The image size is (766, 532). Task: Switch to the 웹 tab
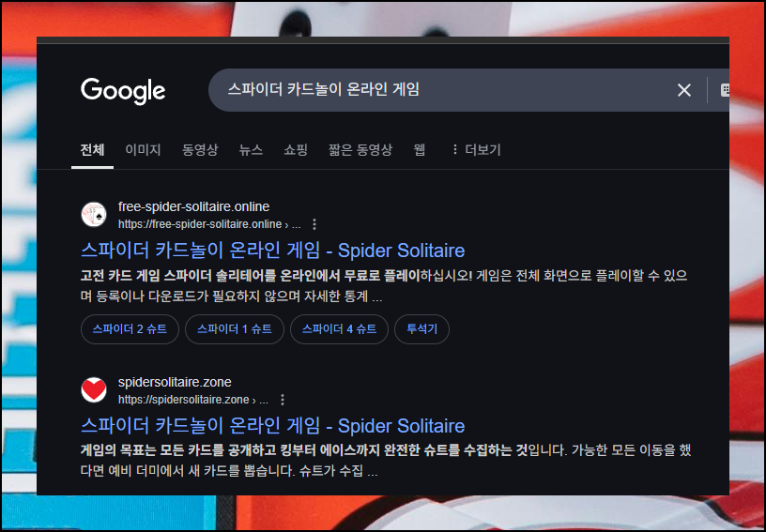(x=420, y=150)
